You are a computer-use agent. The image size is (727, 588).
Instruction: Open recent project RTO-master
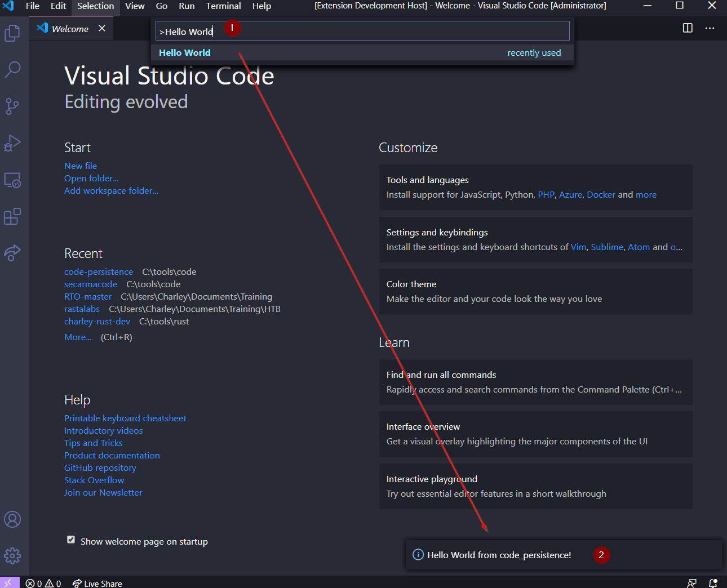point(88,297)
